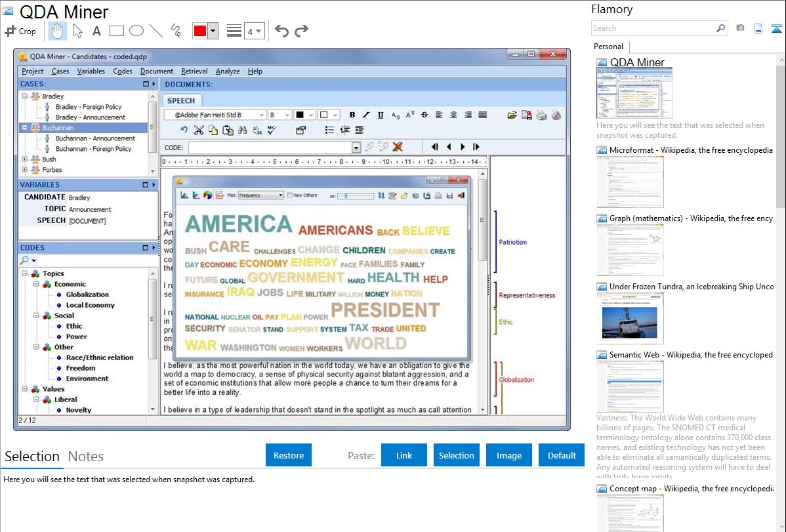This screenshot has height=532, width=786.
Task: Expand the Bush case node
Action: coord(24,159)
